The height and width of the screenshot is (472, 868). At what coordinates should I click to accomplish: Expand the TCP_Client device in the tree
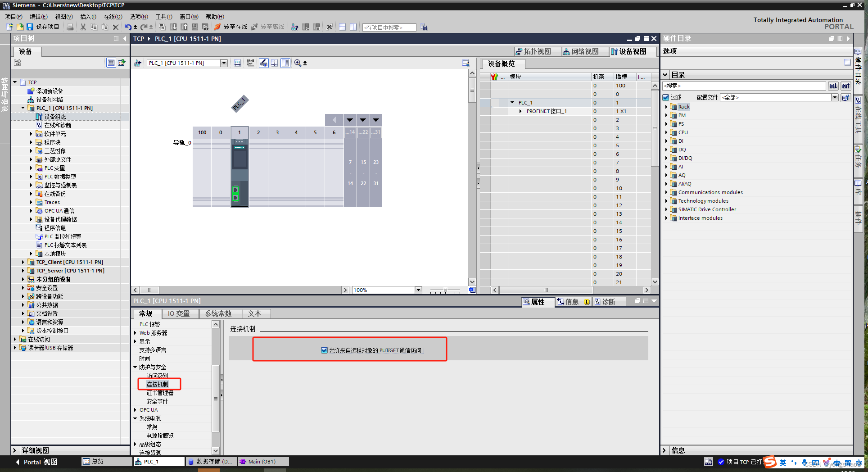coord(23,262)
